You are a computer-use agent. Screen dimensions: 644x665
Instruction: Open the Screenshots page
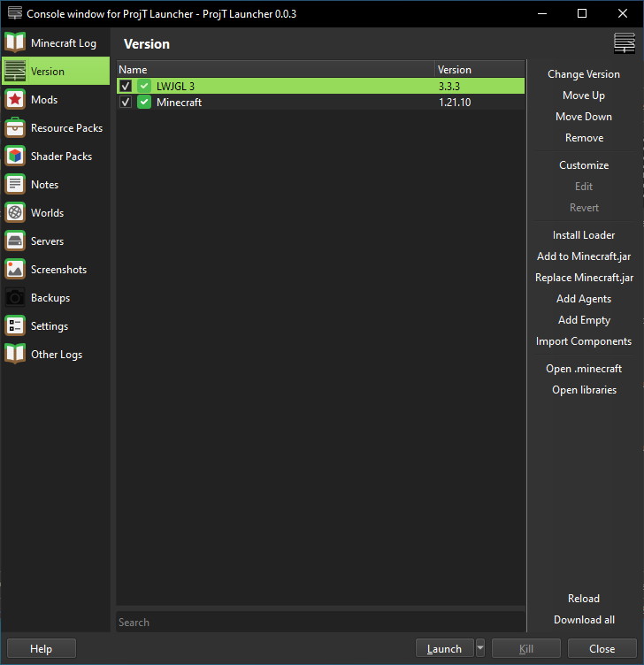[56, 270]
